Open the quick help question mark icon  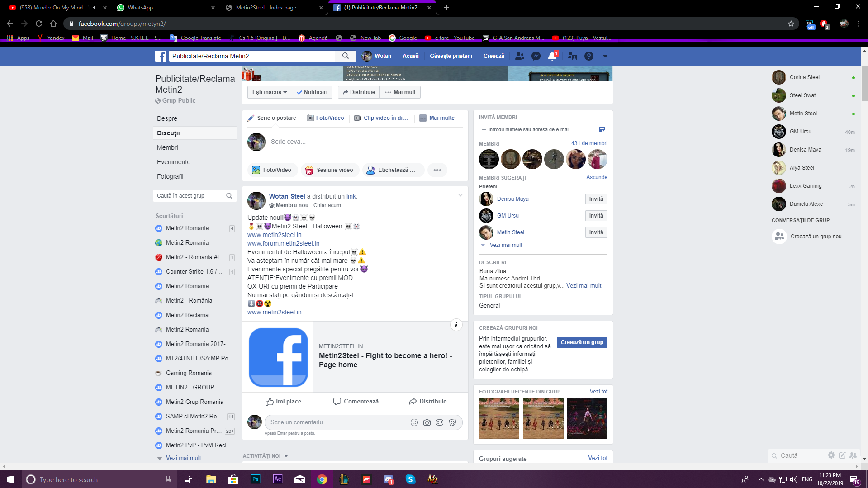(x=588, y=56)
